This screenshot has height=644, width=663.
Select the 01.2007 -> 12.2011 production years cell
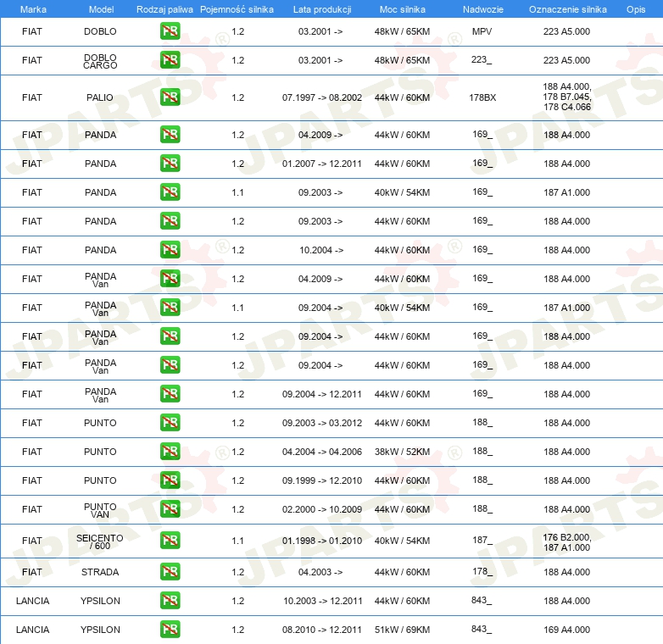(322, 164)
